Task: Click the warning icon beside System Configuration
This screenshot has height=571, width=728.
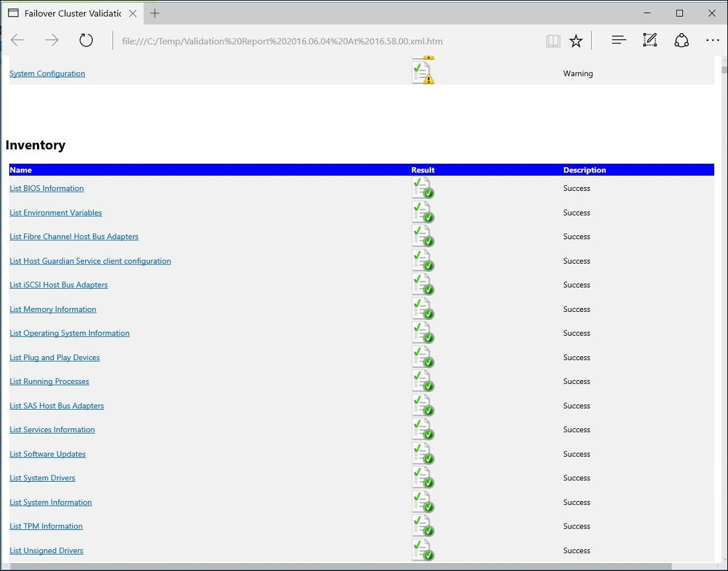Action: [423, 73]
